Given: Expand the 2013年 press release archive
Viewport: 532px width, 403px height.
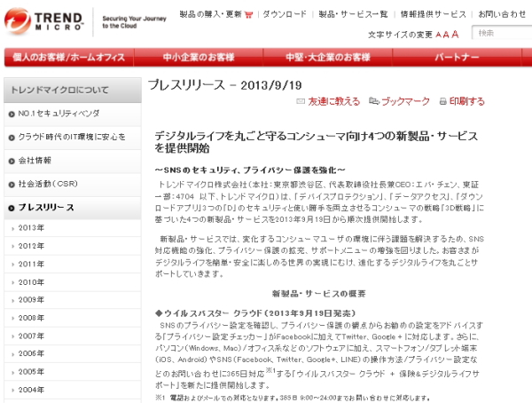Looking at the screenshot, I should [x=32, y=228].
